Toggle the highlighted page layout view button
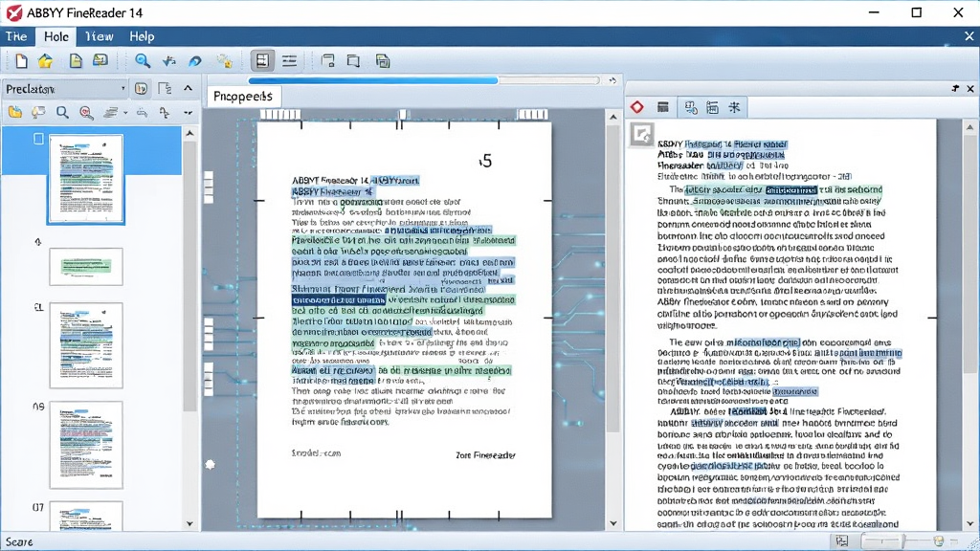 262,60
